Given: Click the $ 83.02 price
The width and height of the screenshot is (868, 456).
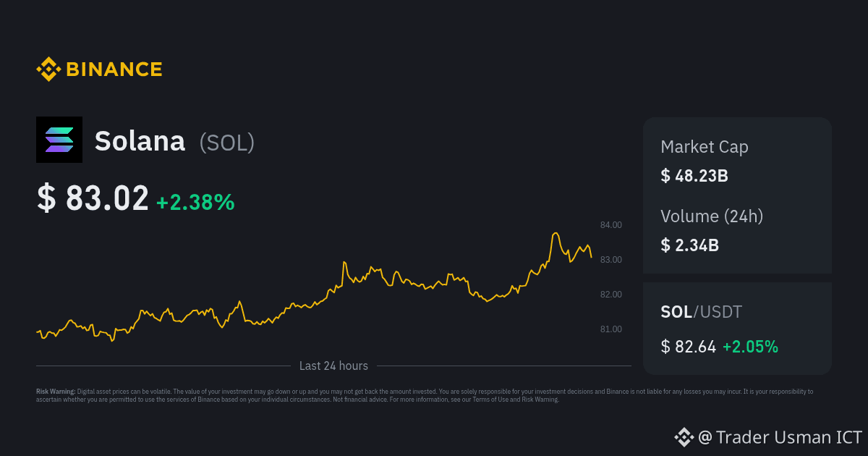Looking at the screenshot, I should point(93,198).
